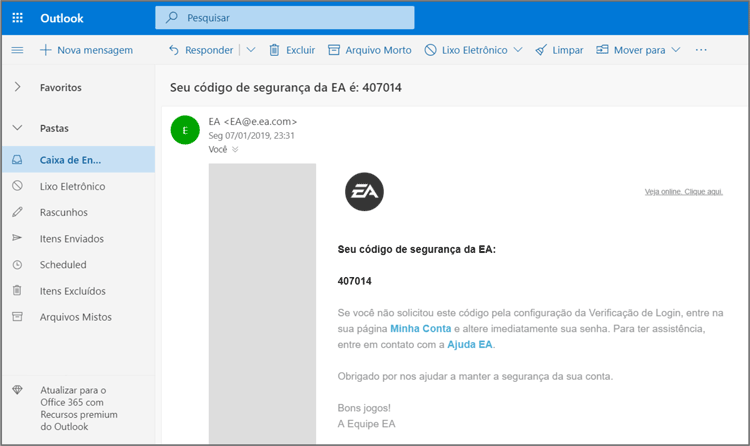
Task: Click the Pastas heading
Action: [54, 128]
